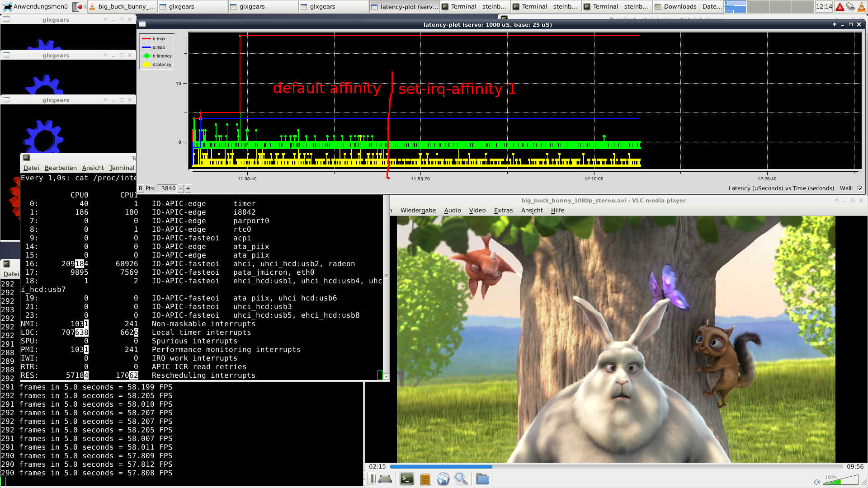Click the s:latency legend entry

tap(157, 65)
